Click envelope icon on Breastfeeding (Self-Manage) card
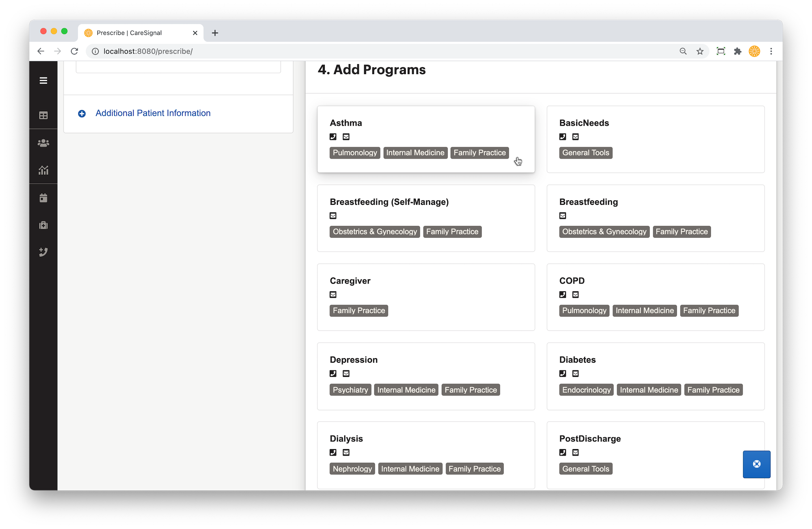 (333, 215)
